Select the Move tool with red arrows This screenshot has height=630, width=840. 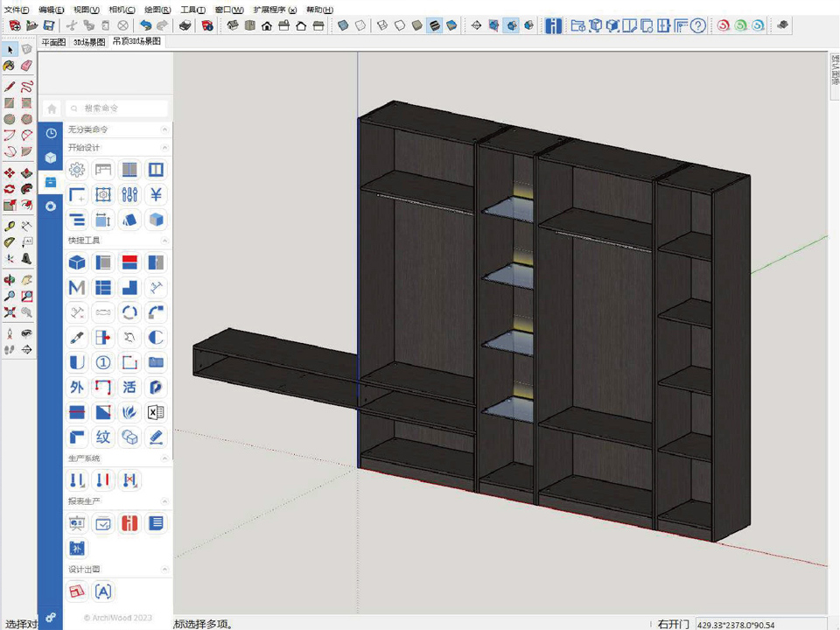tap(10, 173)
